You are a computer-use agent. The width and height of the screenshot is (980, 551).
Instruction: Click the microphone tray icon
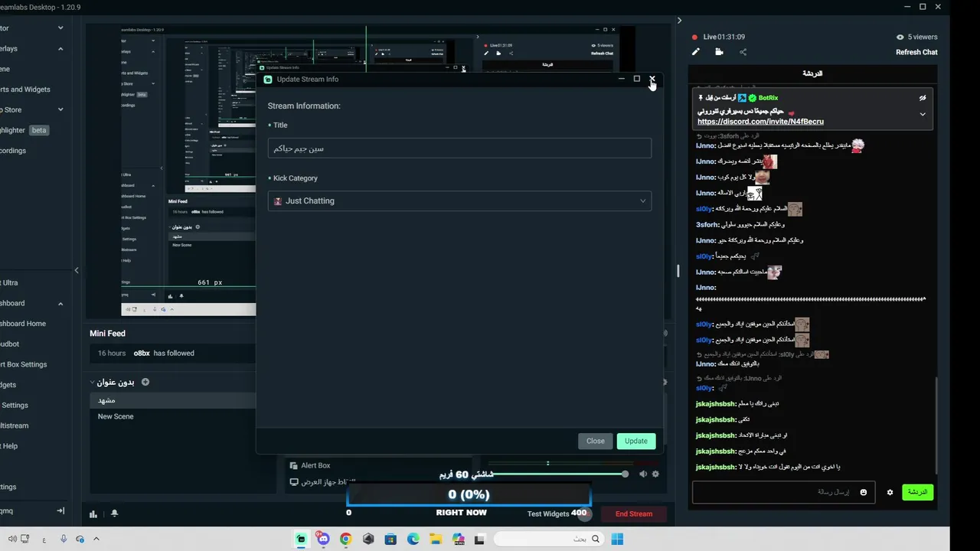[x=64, y=539]
